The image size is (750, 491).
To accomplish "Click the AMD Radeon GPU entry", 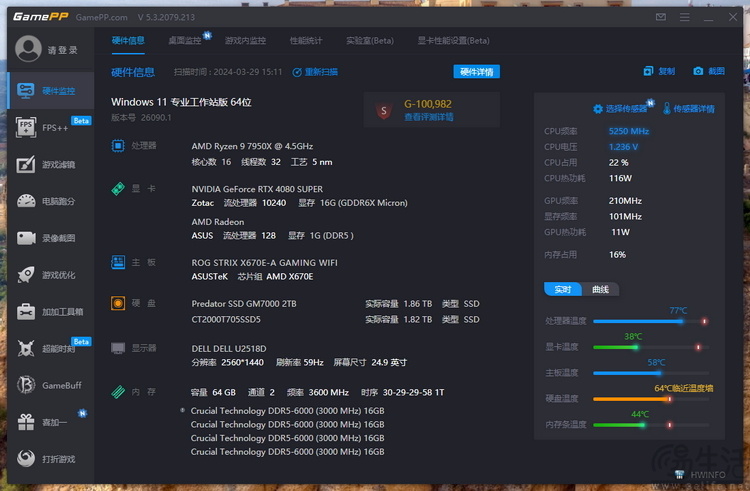I will click(218, 222).
